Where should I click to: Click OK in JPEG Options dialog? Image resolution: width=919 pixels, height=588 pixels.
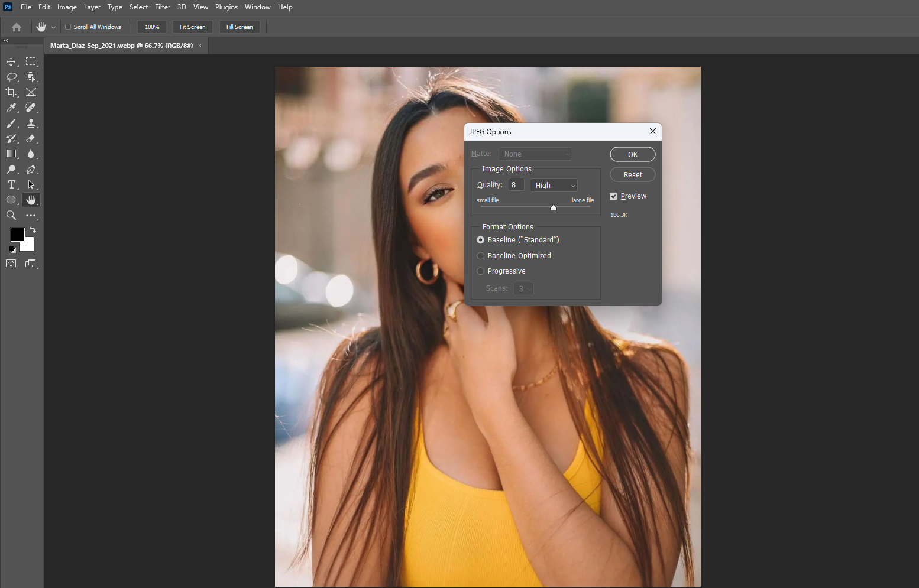pyautogui.click(x=632, y=154)
